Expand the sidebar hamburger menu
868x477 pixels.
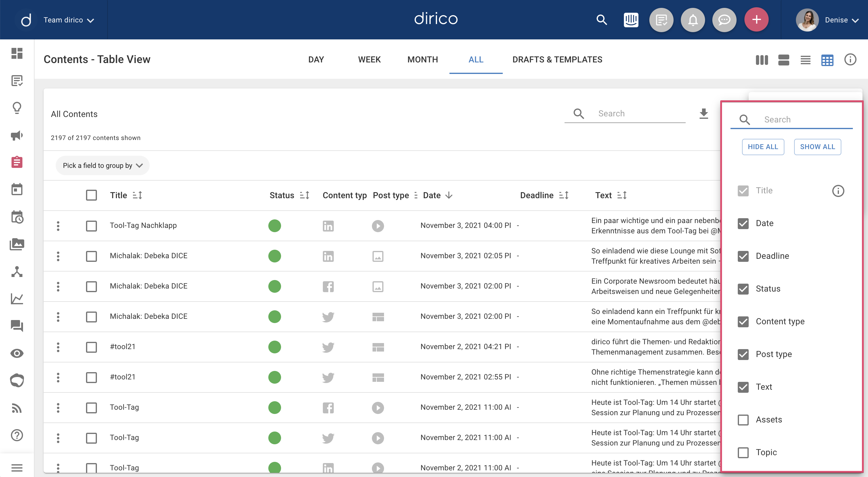pyautogui.click(x=17, y=468)
